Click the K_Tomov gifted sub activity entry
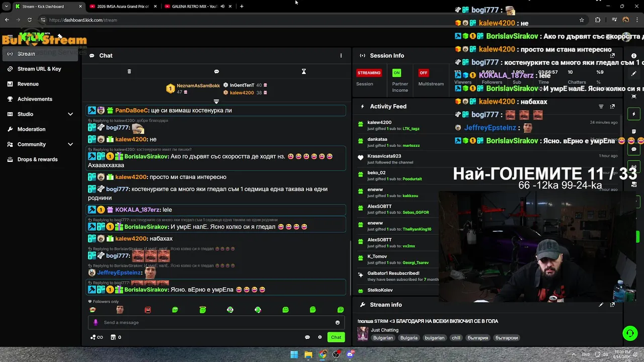Viewport: 644px width, 362px height. click(x=397, y=259)
